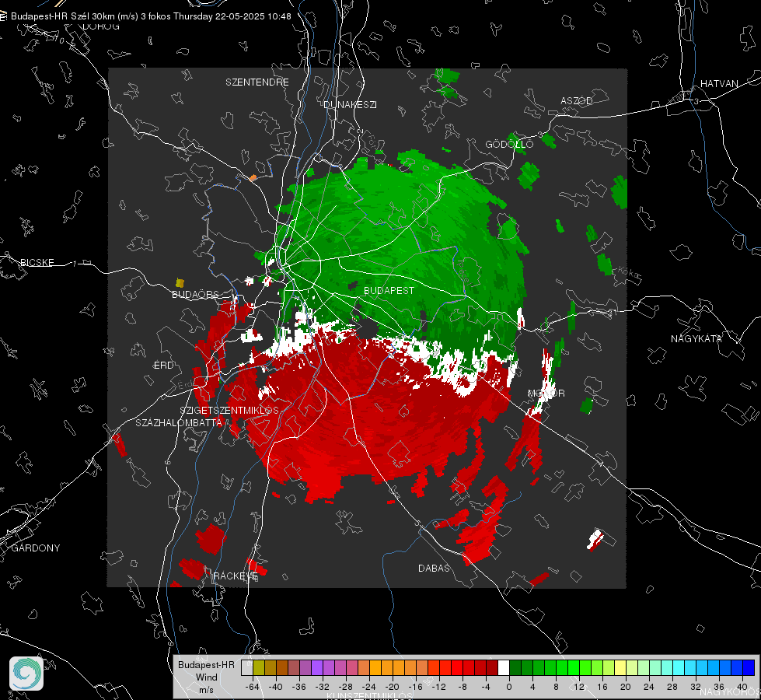Click the GÁRDONY town label
The width and height of the screenshot is (761, 700).
[x=36, y=548]
